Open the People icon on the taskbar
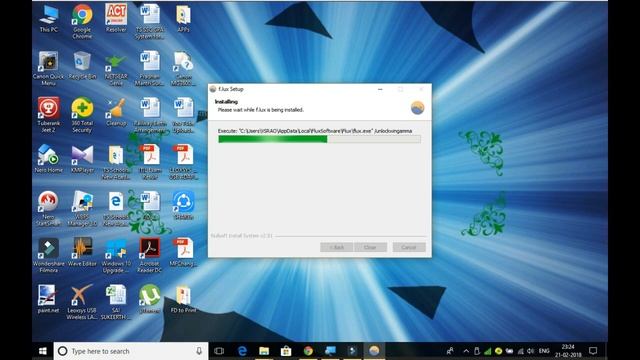The image size is (640, 360). pos(450,351)
